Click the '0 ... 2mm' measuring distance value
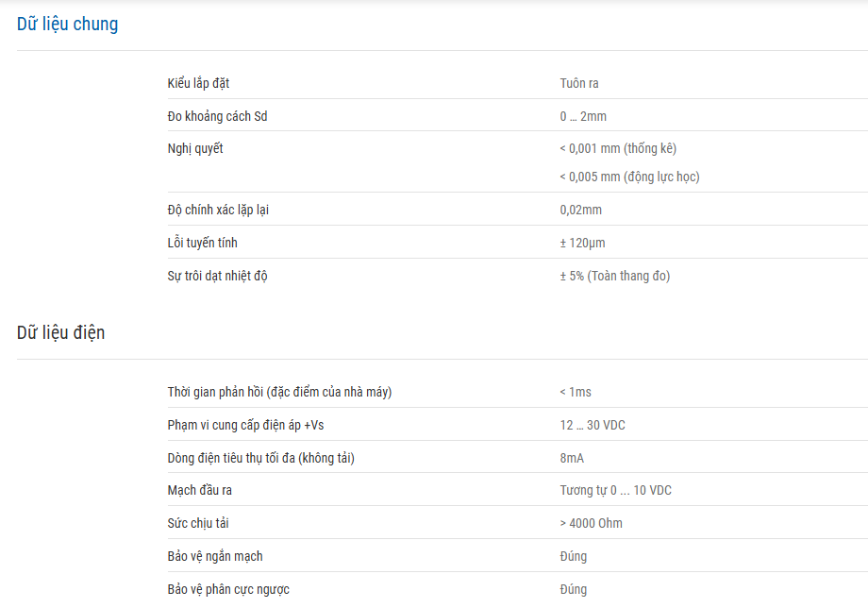Viewport: 868px width, 608px height. 583,116
